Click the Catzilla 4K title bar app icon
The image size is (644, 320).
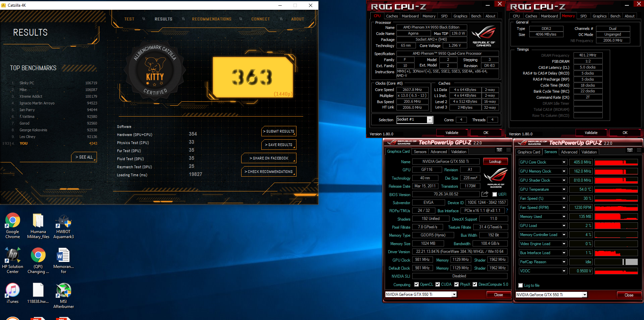click(4, 5)
